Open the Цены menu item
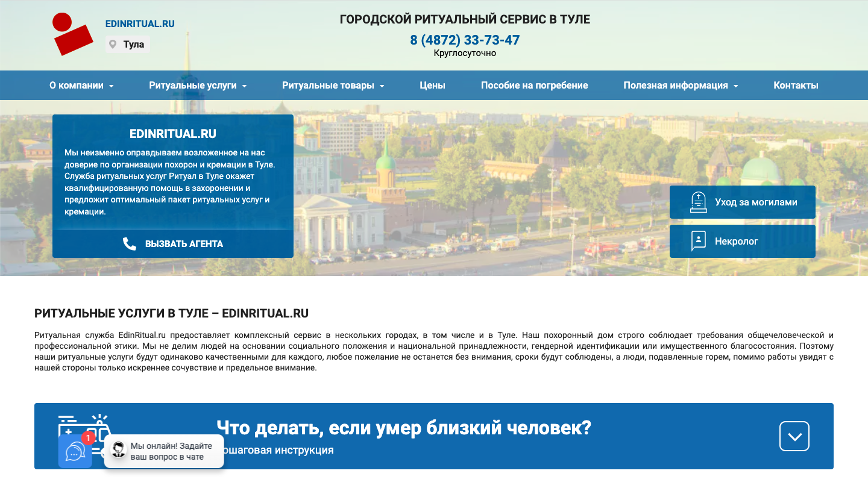The height and width of the screenshot is (494, 868). point(432,86)
